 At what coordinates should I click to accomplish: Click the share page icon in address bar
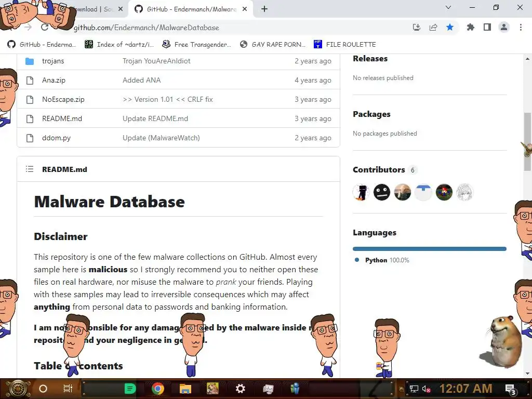[433, 28]
